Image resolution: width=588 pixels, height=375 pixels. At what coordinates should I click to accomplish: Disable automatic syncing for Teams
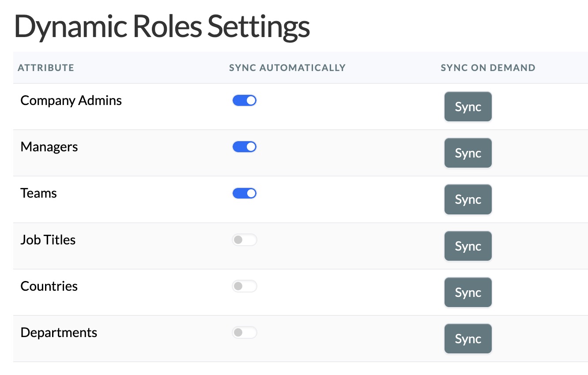(x=245, y=193)
